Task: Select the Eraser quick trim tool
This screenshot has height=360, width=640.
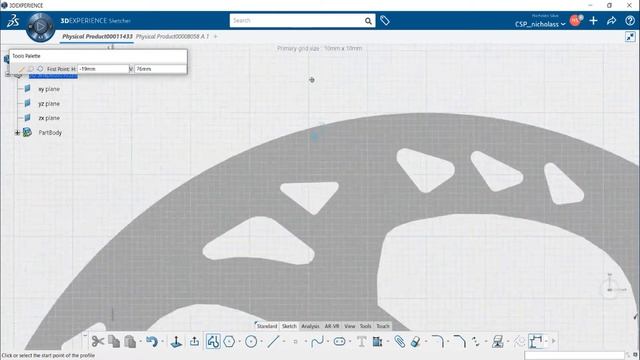Action: coord(416,341)
